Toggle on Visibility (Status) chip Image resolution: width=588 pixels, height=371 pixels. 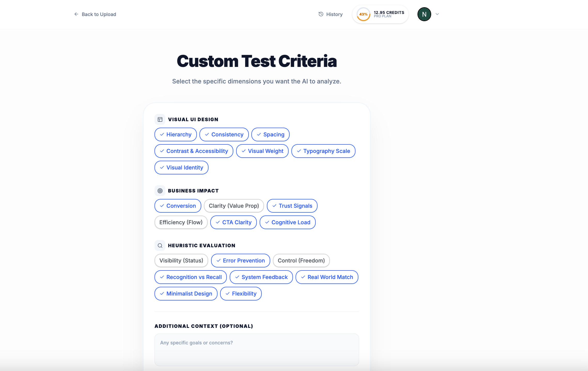(181, 260)
